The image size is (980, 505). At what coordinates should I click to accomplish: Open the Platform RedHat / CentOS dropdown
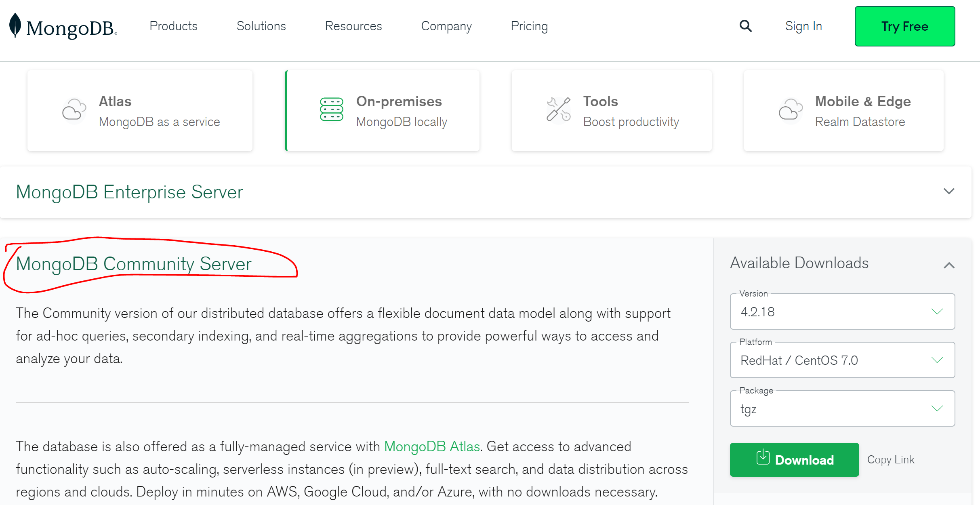tap(842, 360)
